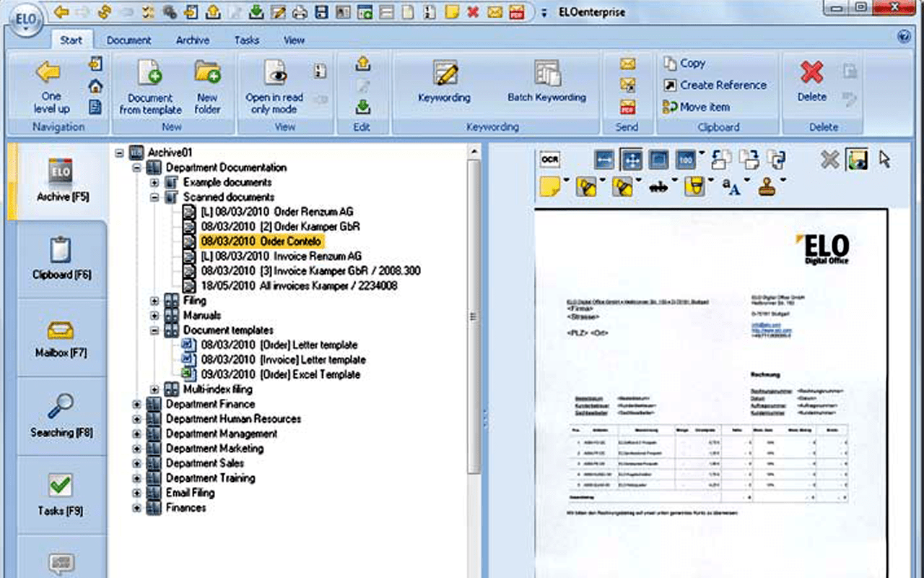Click Move item

pos(696,107)
